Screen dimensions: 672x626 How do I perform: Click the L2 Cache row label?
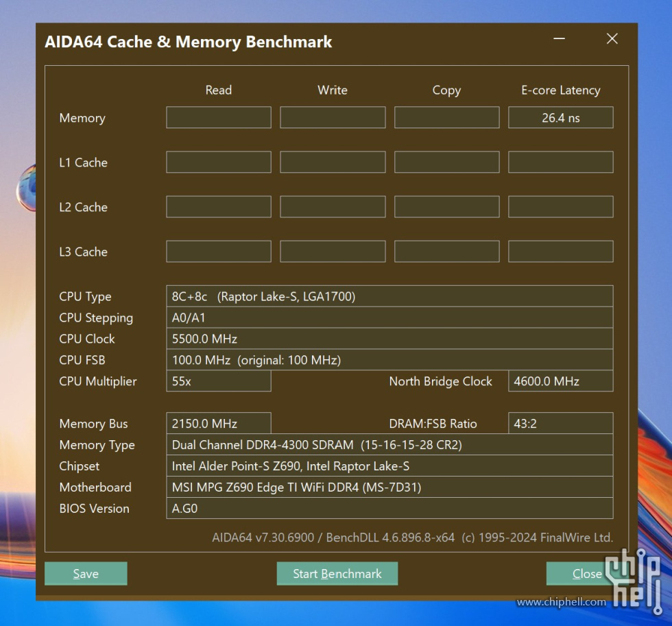tap(83, 207)
